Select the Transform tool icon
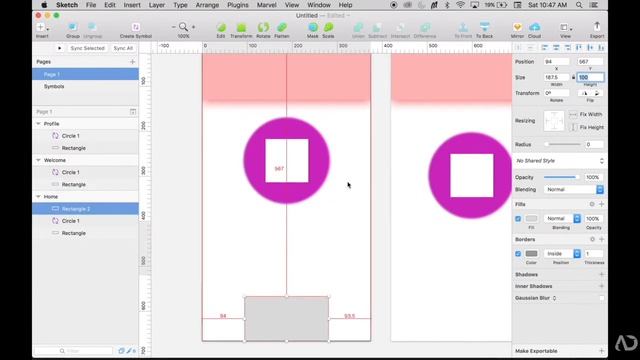The width and height of the screenshot is (640, 360). click(241, 27)
